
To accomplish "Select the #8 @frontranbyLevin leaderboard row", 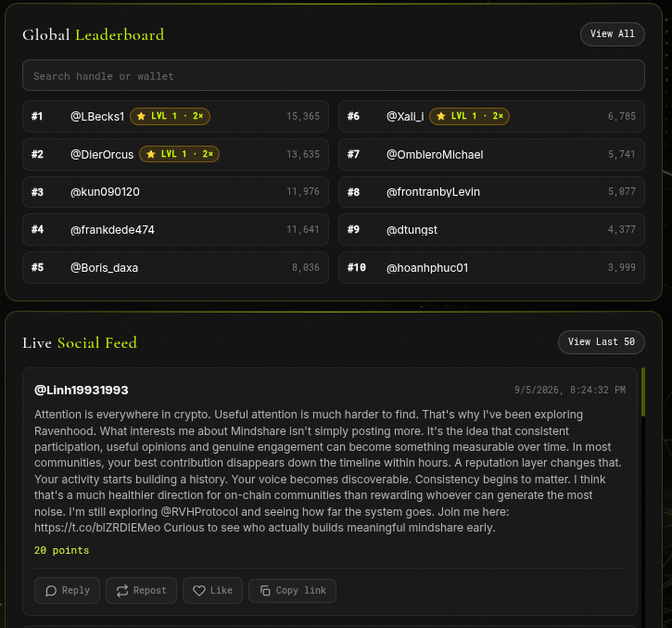I will 491,192.
